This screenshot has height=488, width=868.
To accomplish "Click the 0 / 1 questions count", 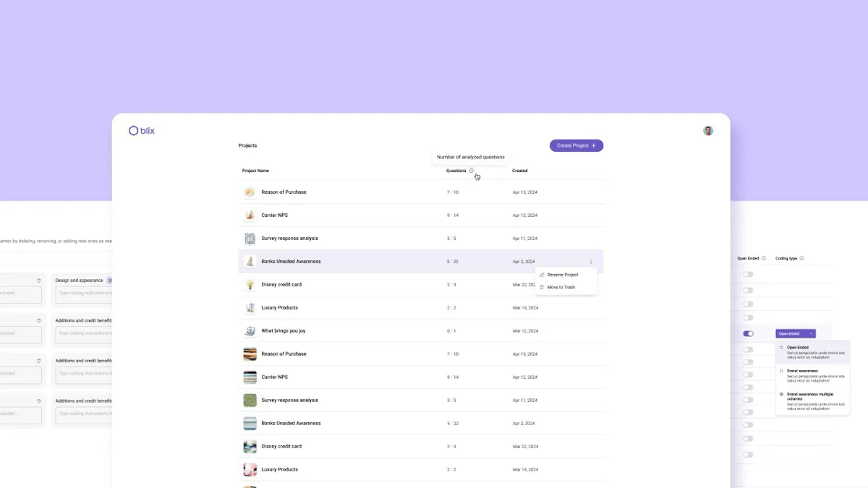I will click(x=451, y=331).
